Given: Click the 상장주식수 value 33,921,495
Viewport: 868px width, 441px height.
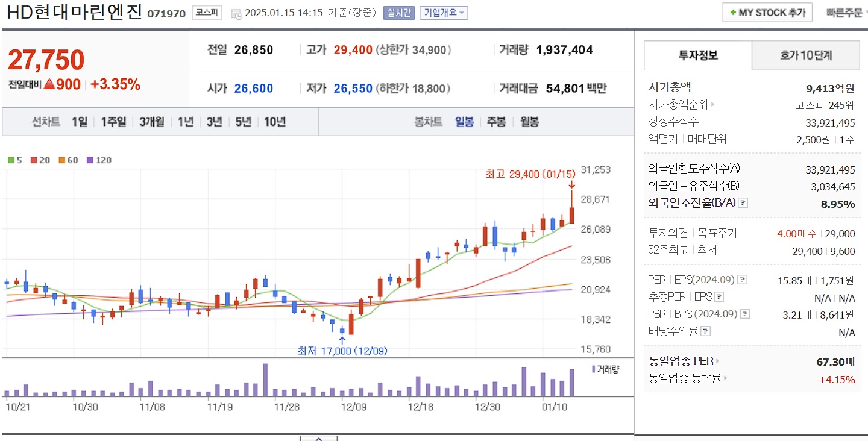Looking at the screenshot, I should [830, 123].
